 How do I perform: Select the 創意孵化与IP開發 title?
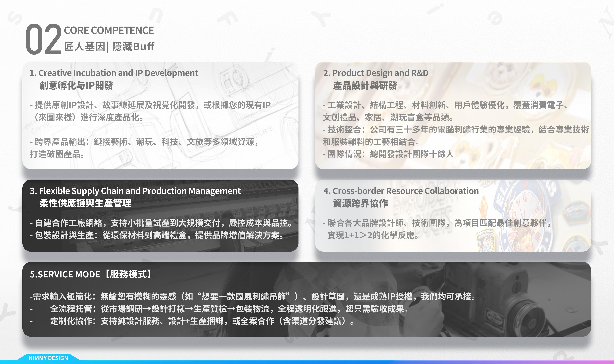coord(76,85)
